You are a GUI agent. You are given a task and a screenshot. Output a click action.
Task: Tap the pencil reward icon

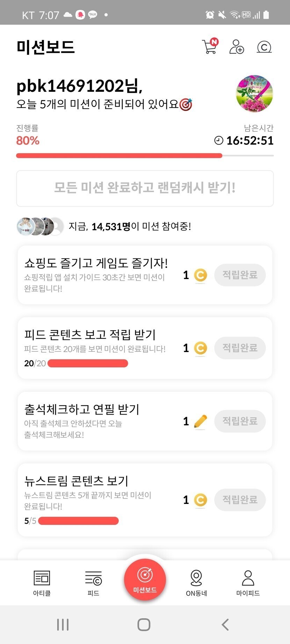point(200,422)
